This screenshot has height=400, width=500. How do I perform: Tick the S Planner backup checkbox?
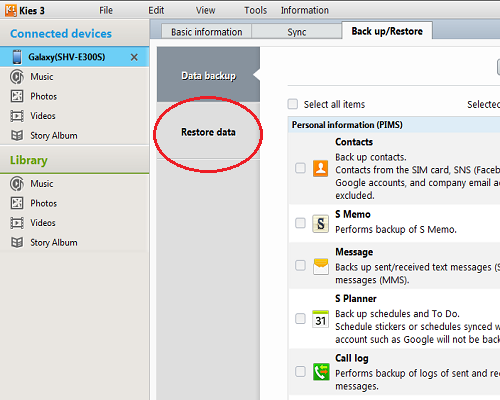[300, 318]
